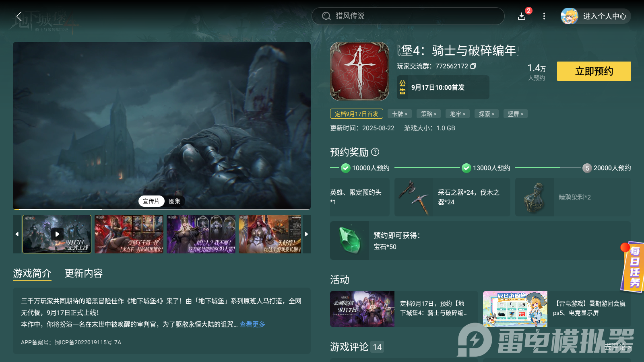Click the 预约奖励 question mark help icon
The width and height of the screenshot is (644, 362).
click(x=376, y=152)
